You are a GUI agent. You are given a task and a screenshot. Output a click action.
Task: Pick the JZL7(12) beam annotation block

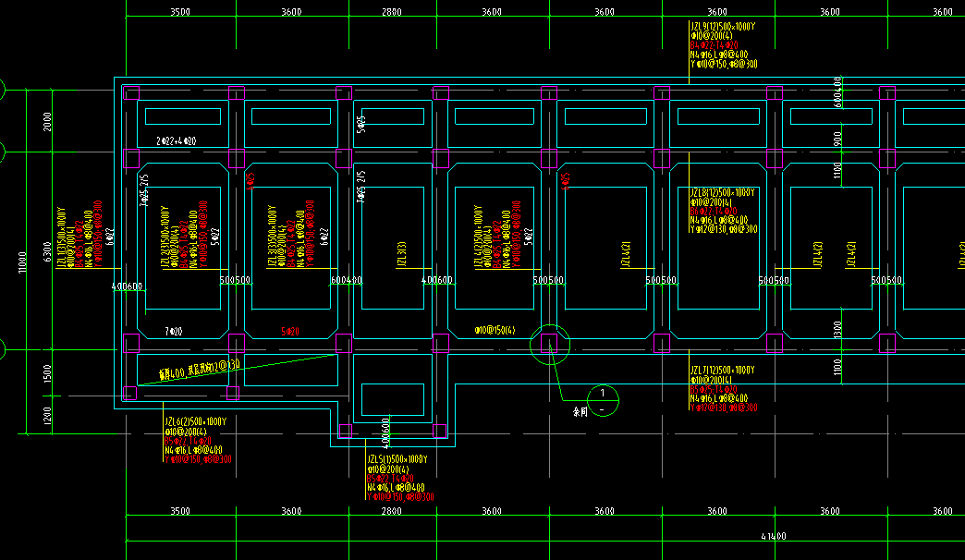click(724, 388)
